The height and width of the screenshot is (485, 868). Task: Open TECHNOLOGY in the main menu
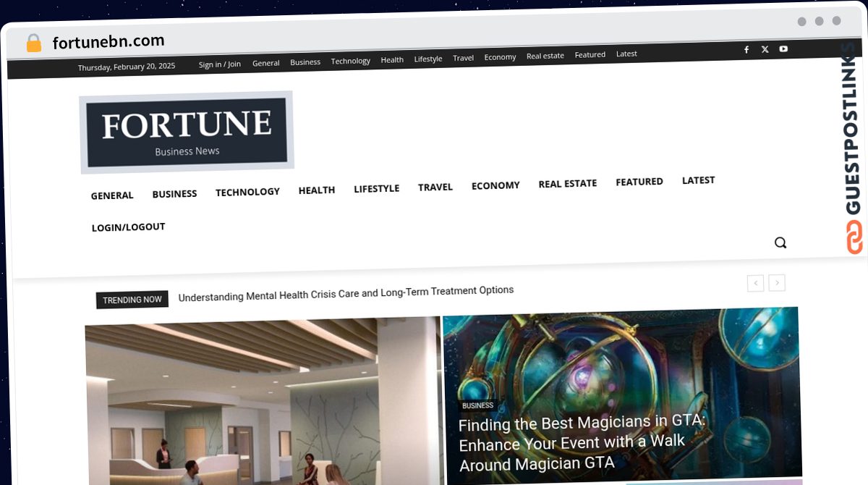(247, 192)
